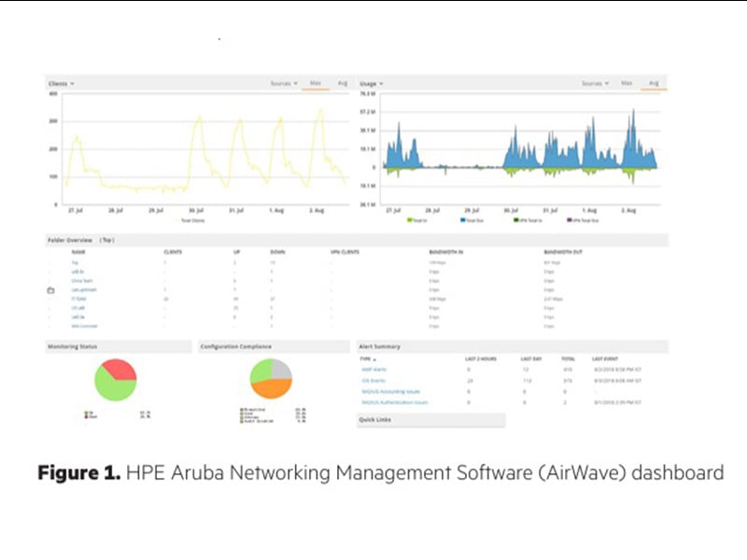Click the orange slice of Compliance pie
747x560 pixels.
272,390
